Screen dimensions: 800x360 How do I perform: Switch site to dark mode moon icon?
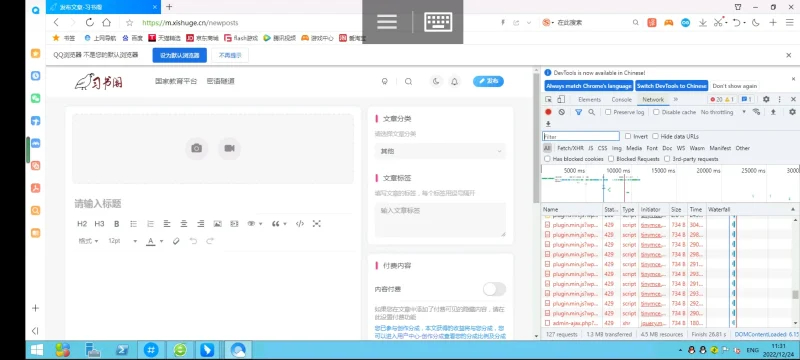[x=436, y=82]
